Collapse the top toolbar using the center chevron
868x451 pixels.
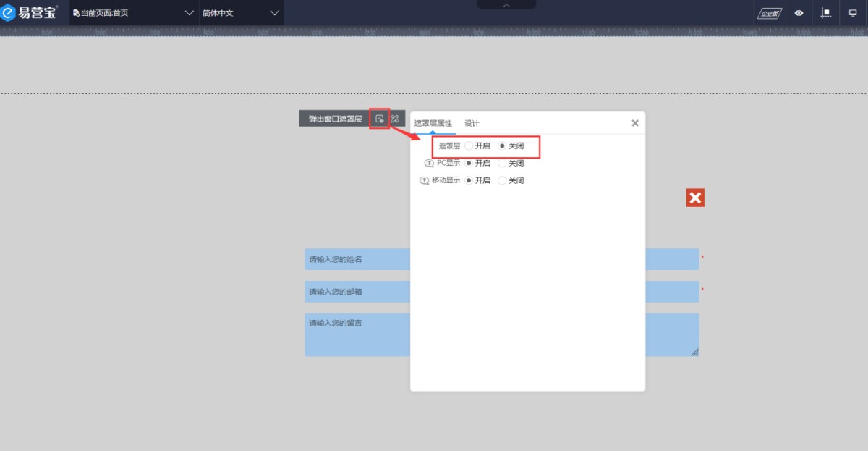tap(506, 4)
